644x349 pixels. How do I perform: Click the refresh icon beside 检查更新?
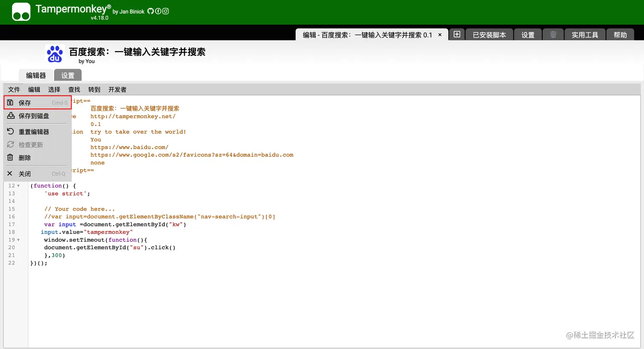[11, 144]
